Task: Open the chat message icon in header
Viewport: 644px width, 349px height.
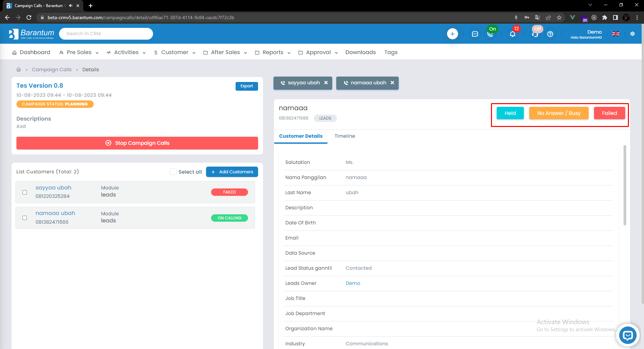Action: pos(475,34)
